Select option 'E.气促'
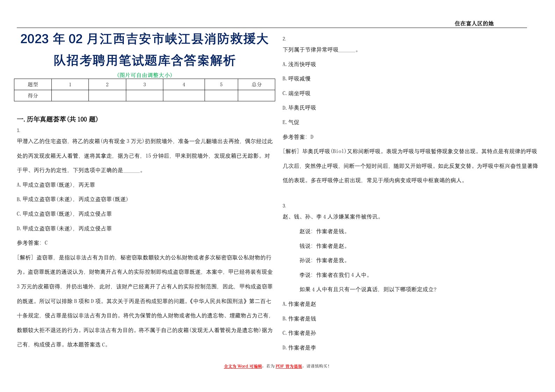This screenshot has height=392, width=555. pos(291,122)
